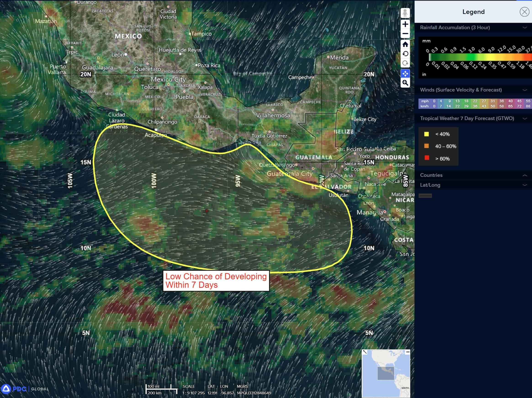Collapse Rainfall Accumulation legend section
The width and height of the screenshot is (532, 398).
524,28
